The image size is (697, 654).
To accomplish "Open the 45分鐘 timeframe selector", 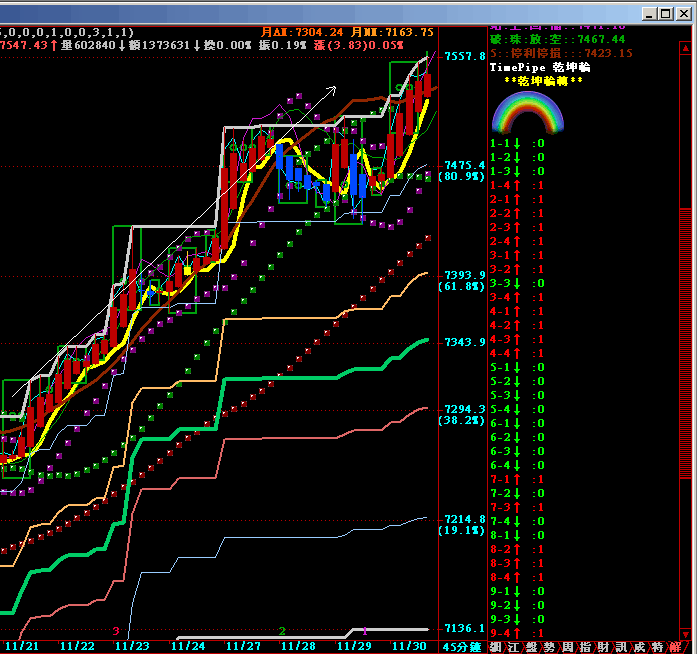I will pos(463,647).
